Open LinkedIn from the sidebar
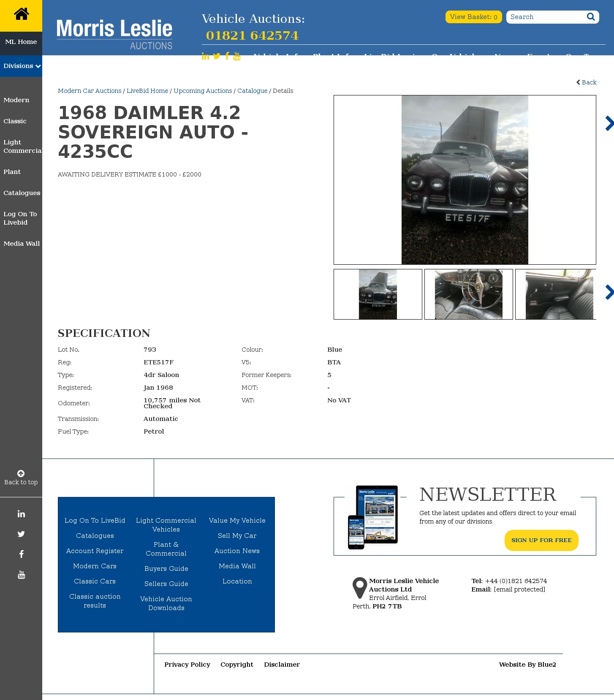The height and width of the screenshot is (700, 614). (x=21, y=514)
